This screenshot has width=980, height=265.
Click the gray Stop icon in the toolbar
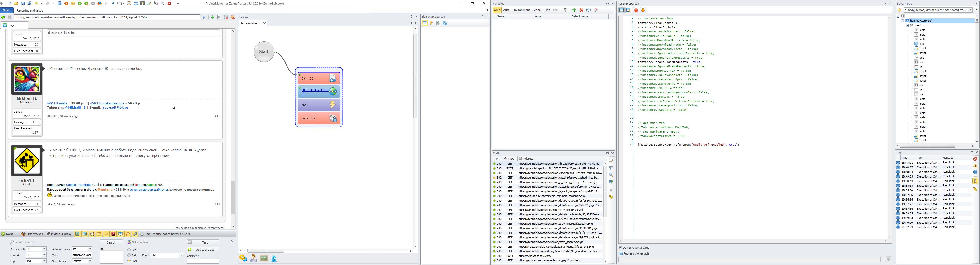click(93, 3)
